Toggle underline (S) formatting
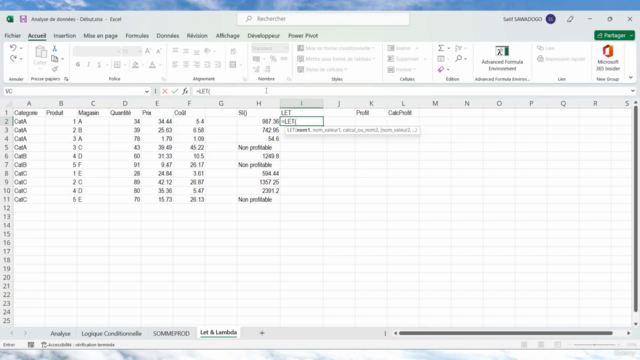The image size is (640, 360). (x=99, y=64)
